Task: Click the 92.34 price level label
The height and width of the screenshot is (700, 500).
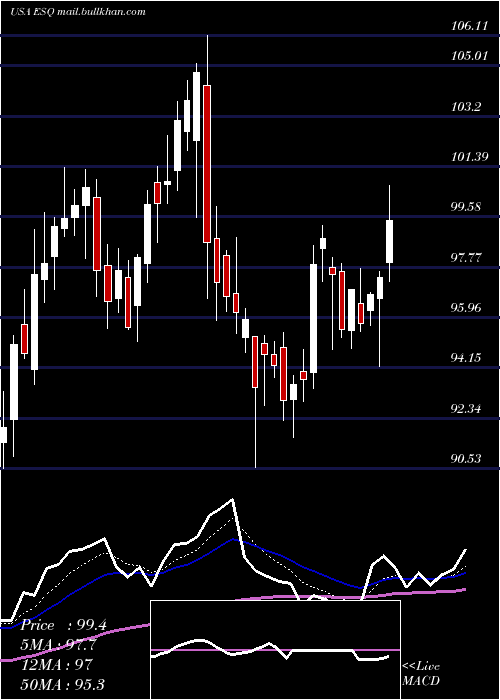Action: 468,408
